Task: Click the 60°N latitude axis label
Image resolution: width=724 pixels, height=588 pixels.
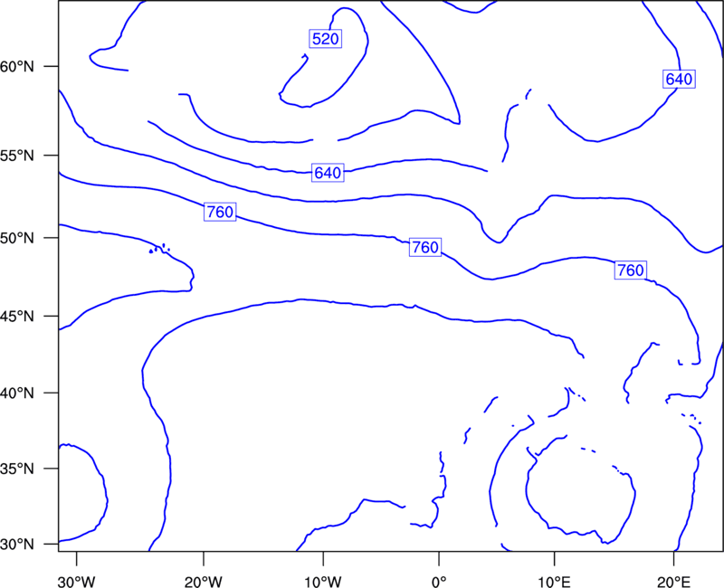Action: [x=17, y=67]
